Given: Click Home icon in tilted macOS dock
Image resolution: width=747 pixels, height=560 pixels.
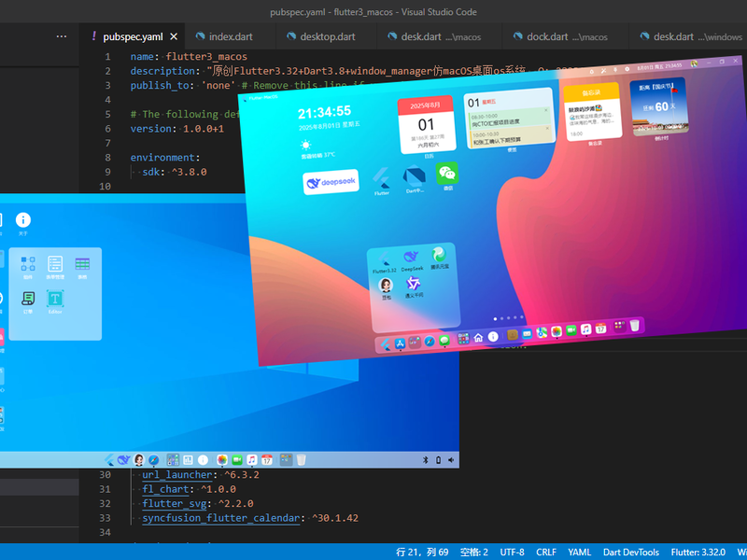Looking at the screenshot, I should click(478, 338).
